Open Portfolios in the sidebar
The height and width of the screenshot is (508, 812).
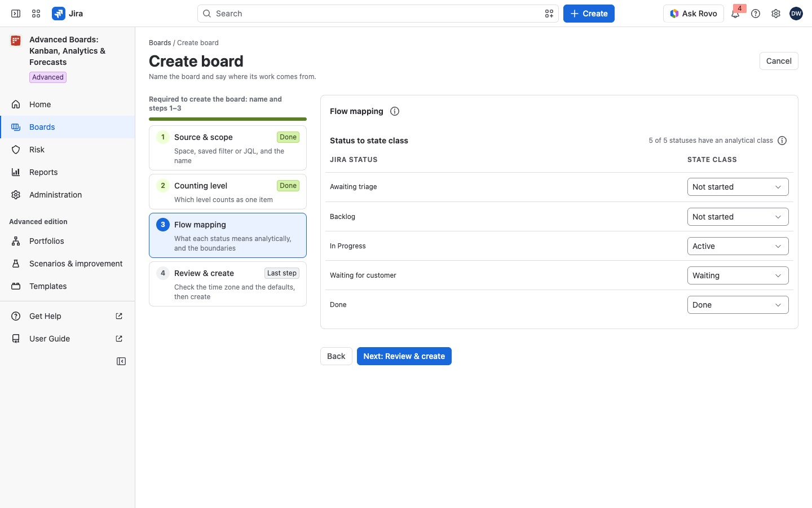pyautogui.click(x=68, y=241)
